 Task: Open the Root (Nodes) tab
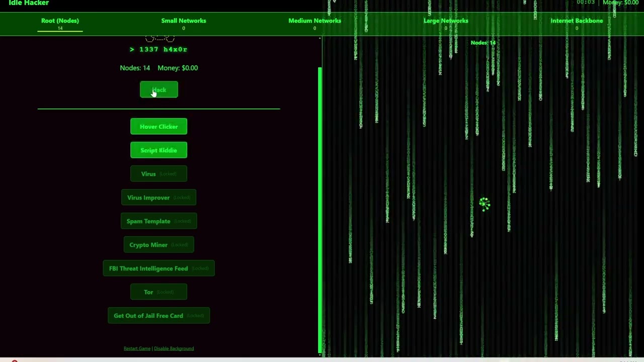tap(60, 23)
